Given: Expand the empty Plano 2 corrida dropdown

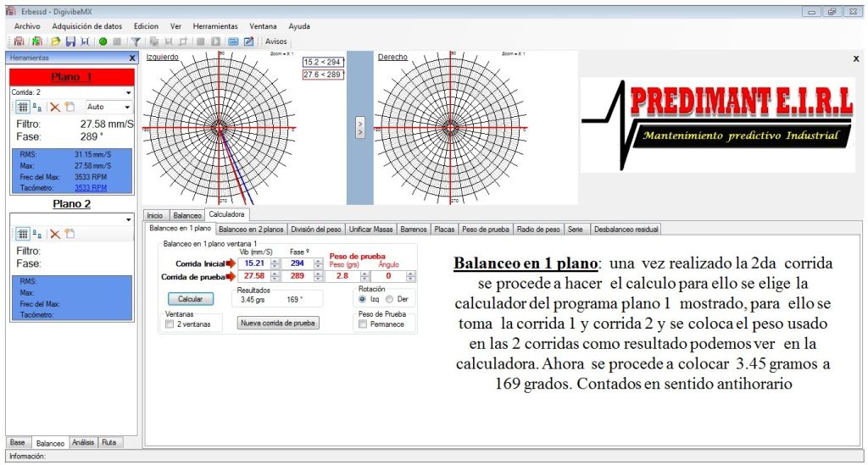Looking at the screenshot, I should tap(128, 219).
